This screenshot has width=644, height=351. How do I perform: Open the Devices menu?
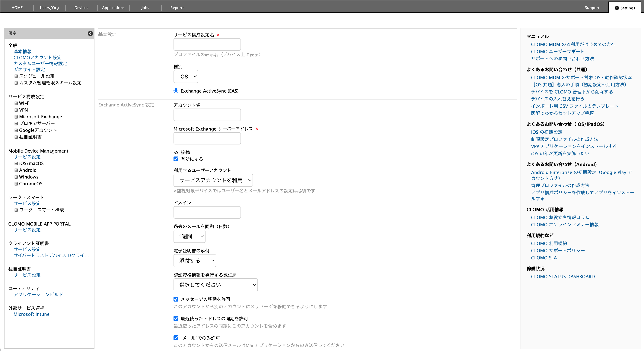tap(81, 8)
